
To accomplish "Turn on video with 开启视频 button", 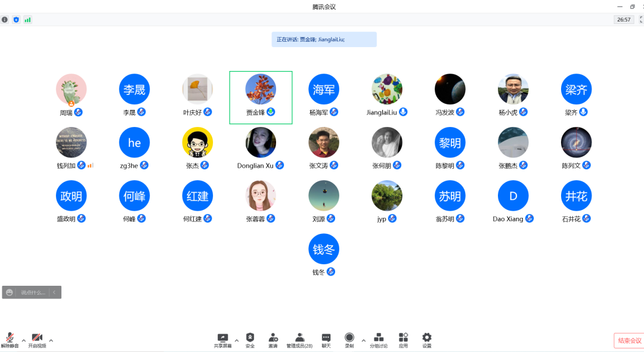I will [x=37, y=340].
